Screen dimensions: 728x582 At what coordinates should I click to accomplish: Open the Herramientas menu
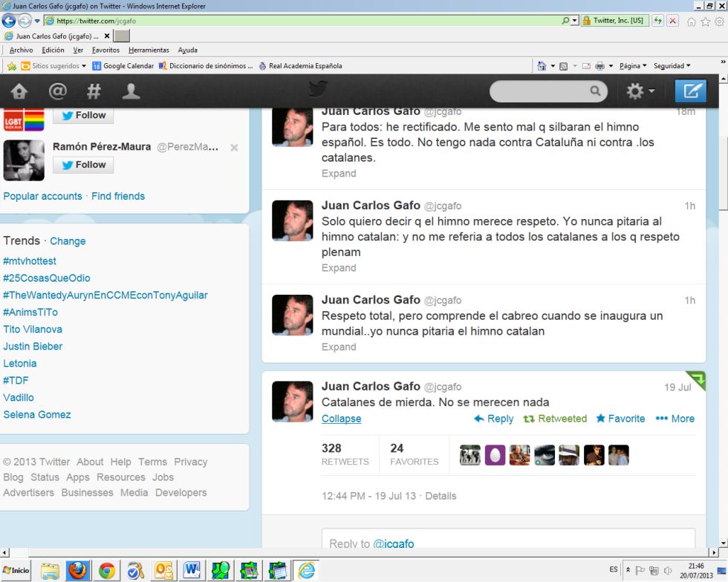pyautogui.click(x=149, y=50)
